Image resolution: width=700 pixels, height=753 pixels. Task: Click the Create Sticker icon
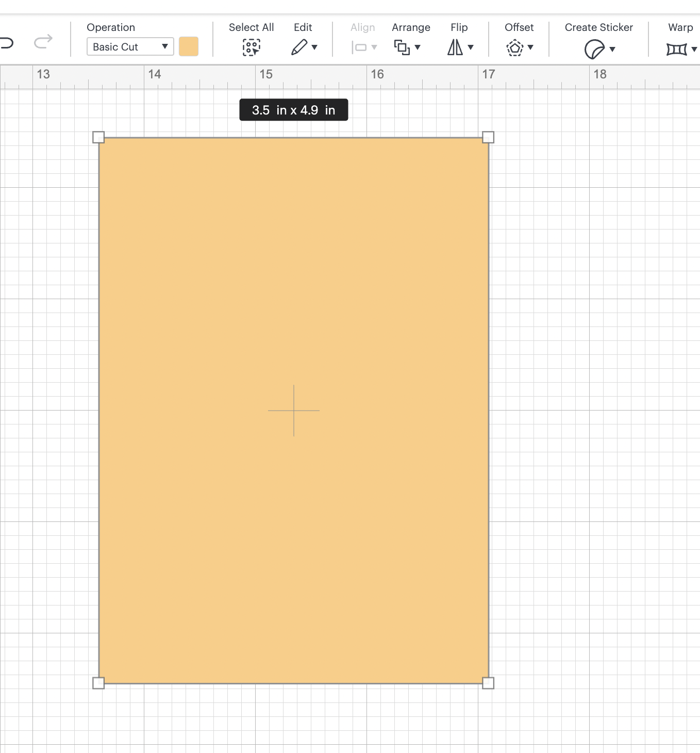595,50
